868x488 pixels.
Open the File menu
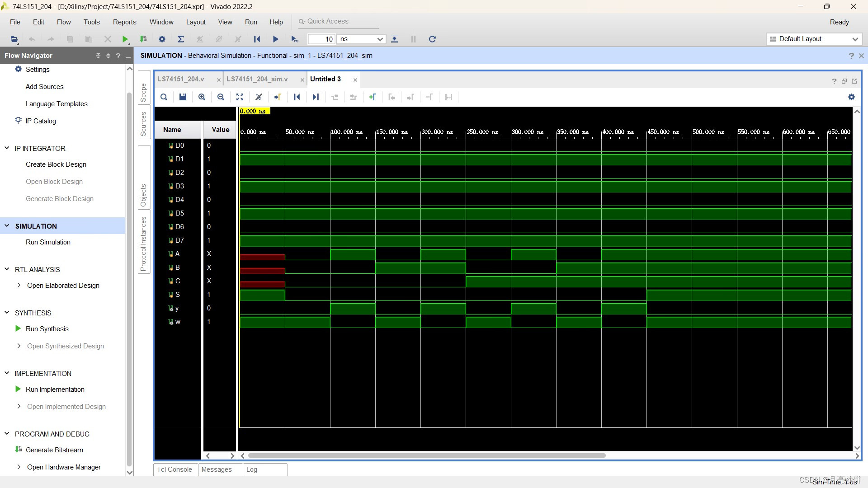coord(15,22)
